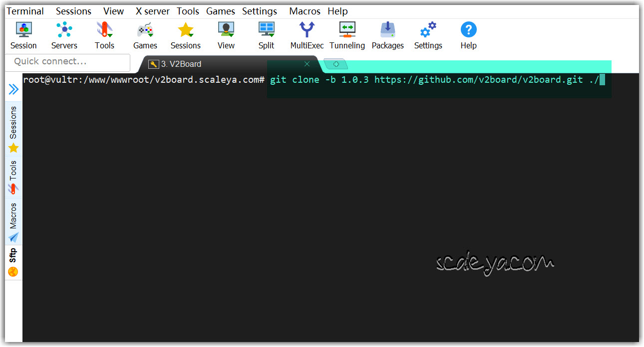Switch to the Sftp side tab
The width and height of the screenshot is (644, 347).
[x=13, y=262]
